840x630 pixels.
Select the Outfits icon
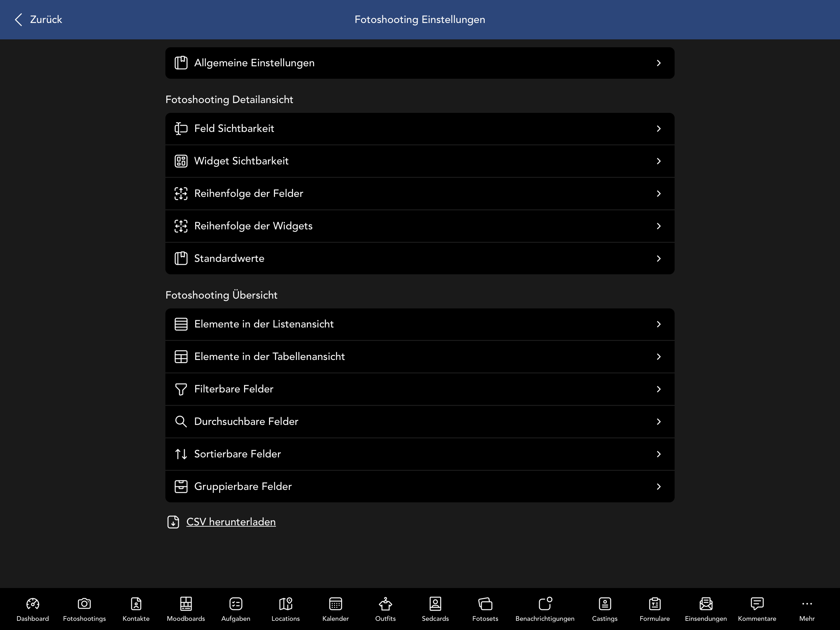385,603
